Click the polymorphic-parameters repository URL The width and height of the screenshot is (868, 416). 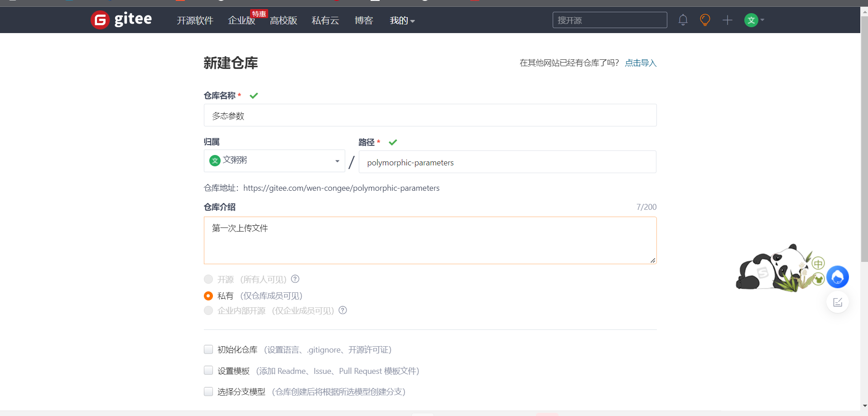(x=342, y=188)
